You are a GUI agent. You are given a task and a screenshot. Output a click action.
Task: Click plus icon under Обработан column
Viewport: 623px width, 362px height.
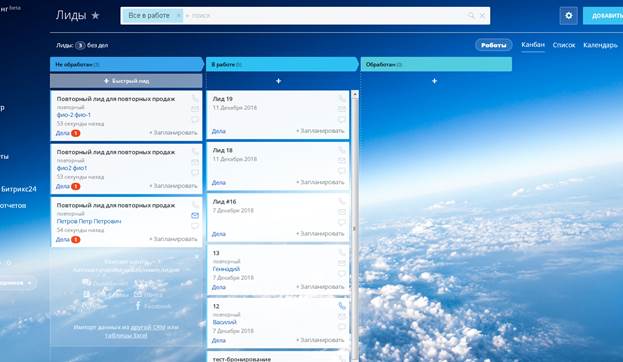click(434, 81)
